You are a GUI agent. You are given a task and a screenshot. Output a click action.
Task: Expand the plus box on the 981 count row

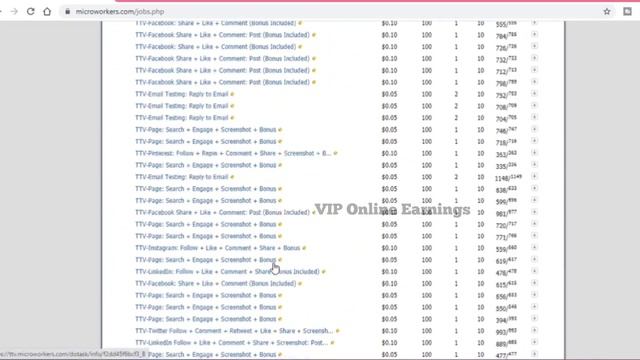(x=534, y=212)
